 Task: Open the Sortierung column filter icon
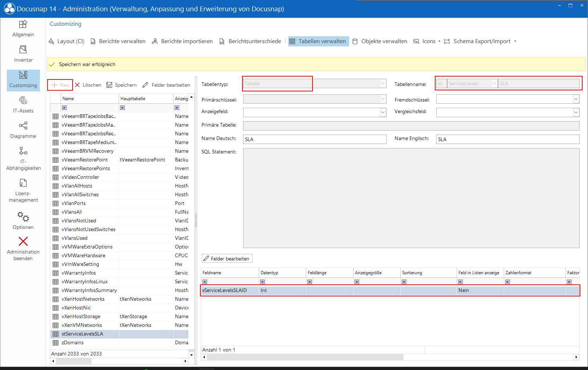click(x=404, y=282)
